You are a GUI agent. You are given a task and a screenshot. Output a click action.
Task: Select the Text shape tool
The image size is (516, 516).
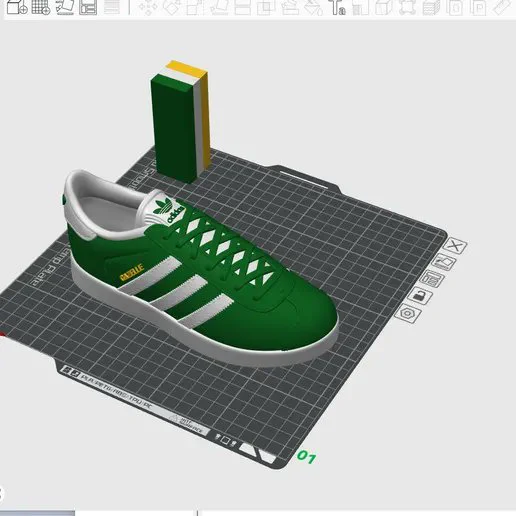pos(337,8)
